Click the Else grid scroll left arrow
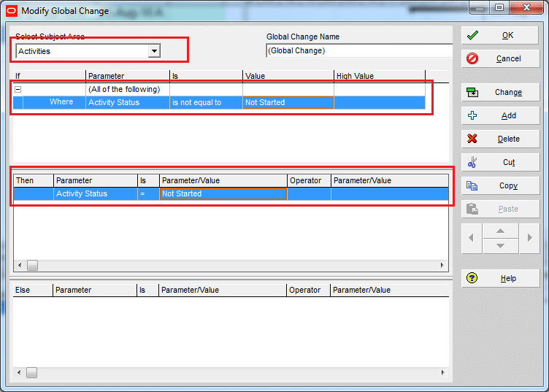 tap(19, 372)
